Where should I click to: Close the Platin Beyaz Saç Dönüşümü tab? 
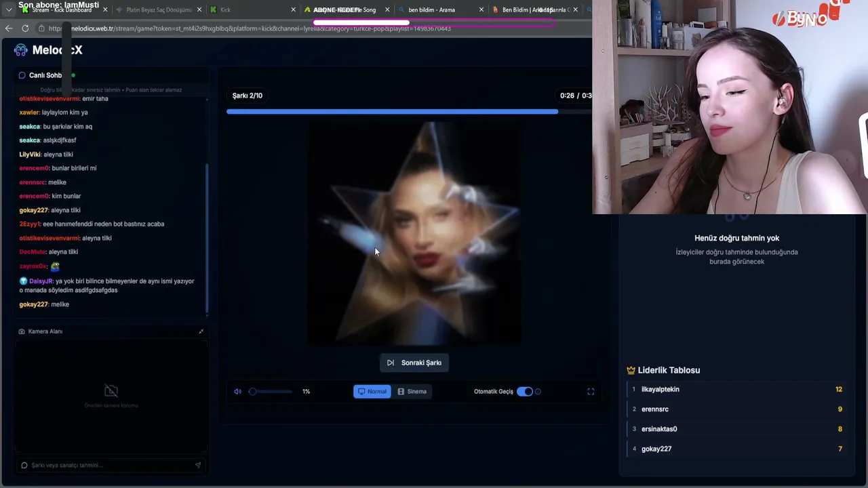(x=199, y=9)
